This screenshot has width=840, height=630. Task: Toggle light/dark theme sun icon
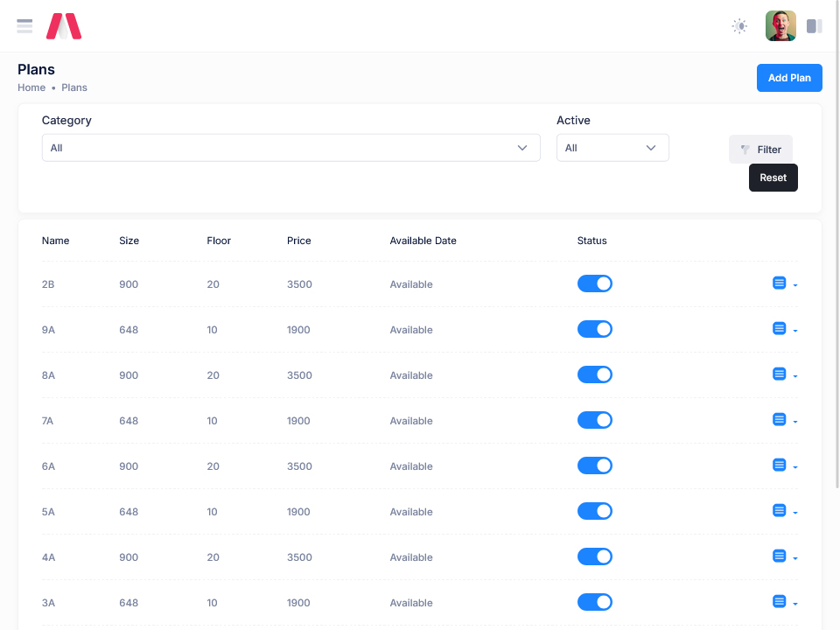pos(739,26)
